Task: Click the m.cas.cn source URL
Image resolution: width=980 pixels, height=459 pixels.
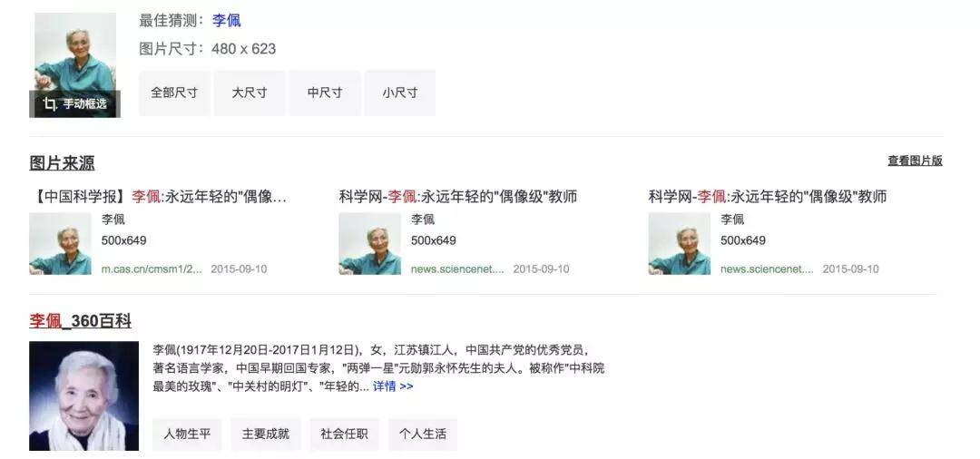Action: pyautogui.click(x=152, y=269)
